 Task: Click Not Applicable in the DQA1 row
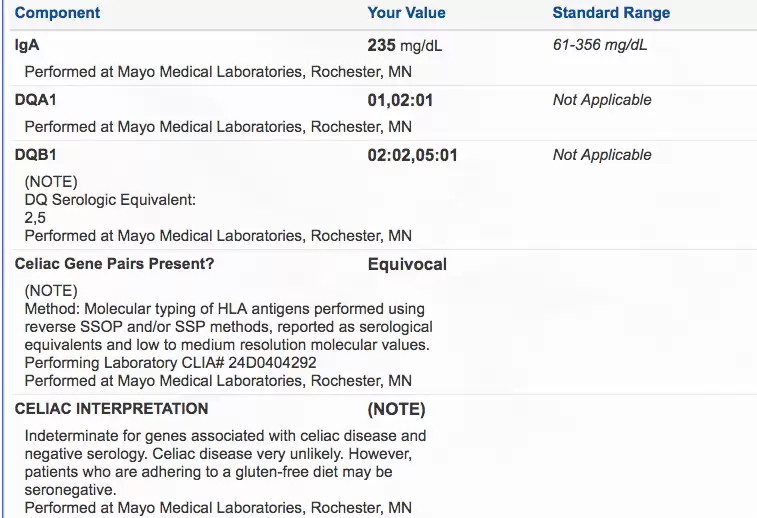(x=601, y=100)
